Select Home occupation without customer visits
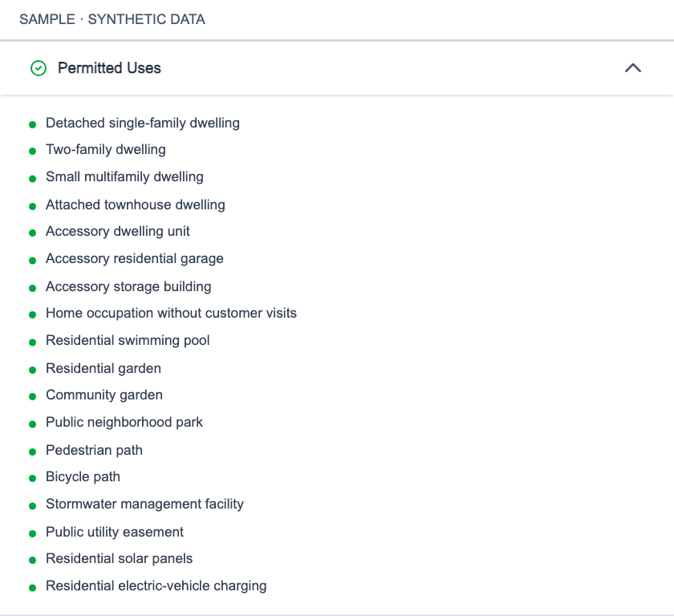 tap(171, 313)
